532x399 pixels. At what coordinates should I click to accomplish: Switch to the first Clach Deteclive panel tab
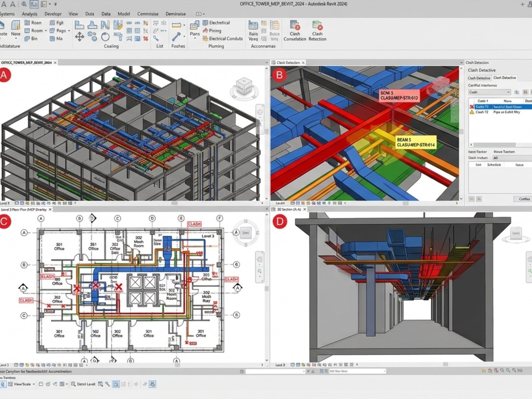click(x=479, y=78)
